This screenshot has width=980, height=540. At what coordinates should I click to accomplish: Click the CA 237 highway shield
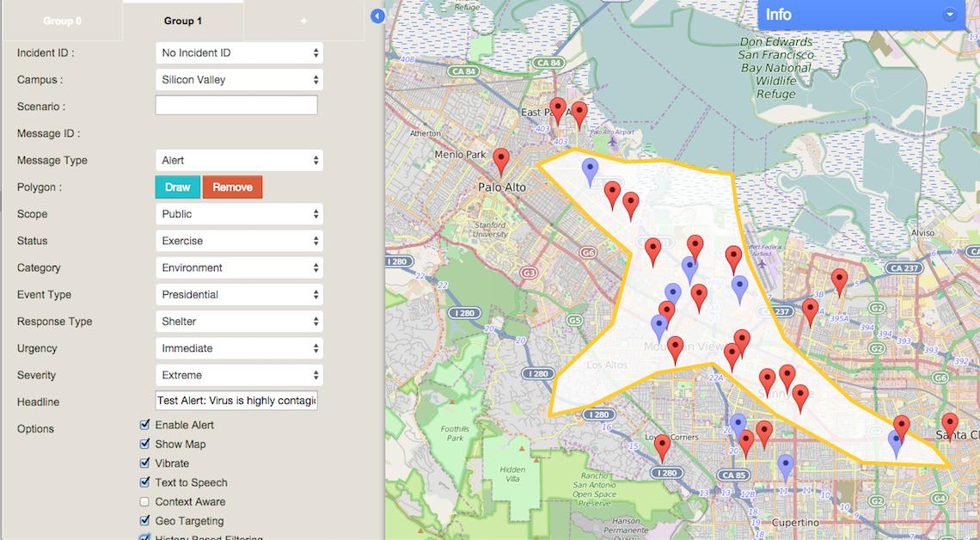[x=903, y=267]
